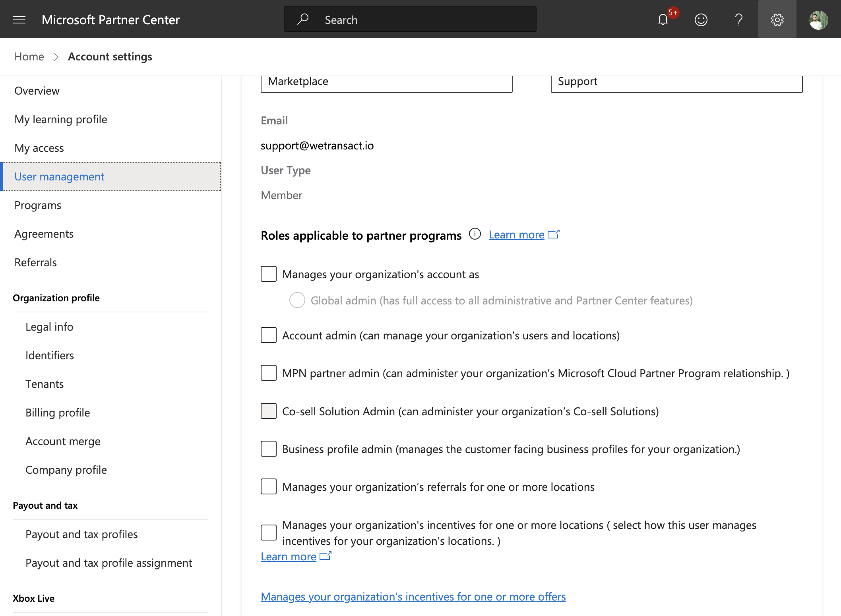Click into the Search field
This screenshot has width=841, height=616.
coord(410,19)
